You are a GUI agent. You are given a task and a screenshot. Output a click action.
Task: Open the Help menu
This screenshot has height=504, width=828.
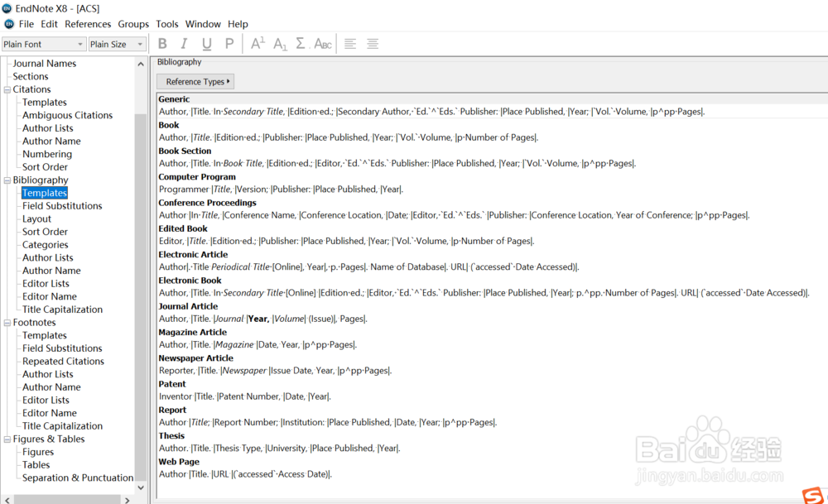(238, 24)
